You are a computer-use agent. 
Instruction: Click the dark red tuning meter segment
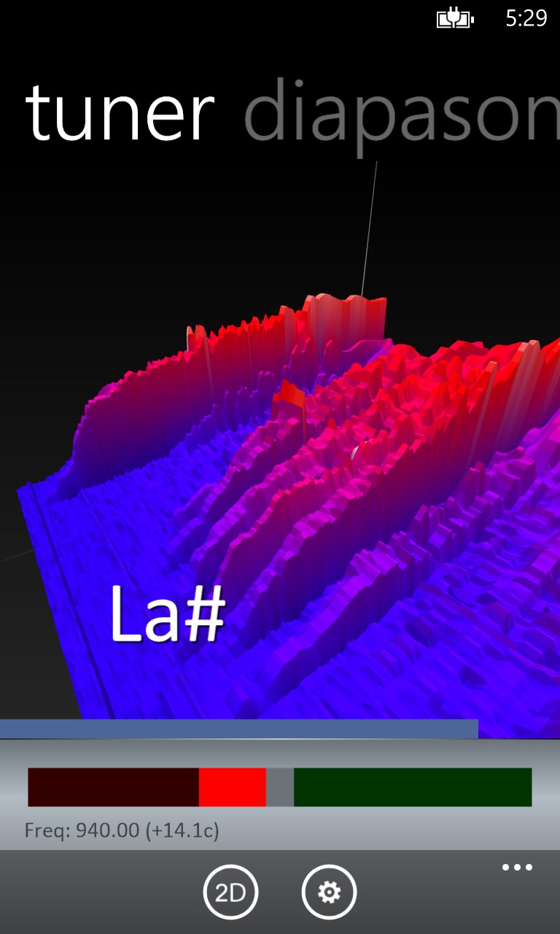pyautogui.click(x=113, y=787)
